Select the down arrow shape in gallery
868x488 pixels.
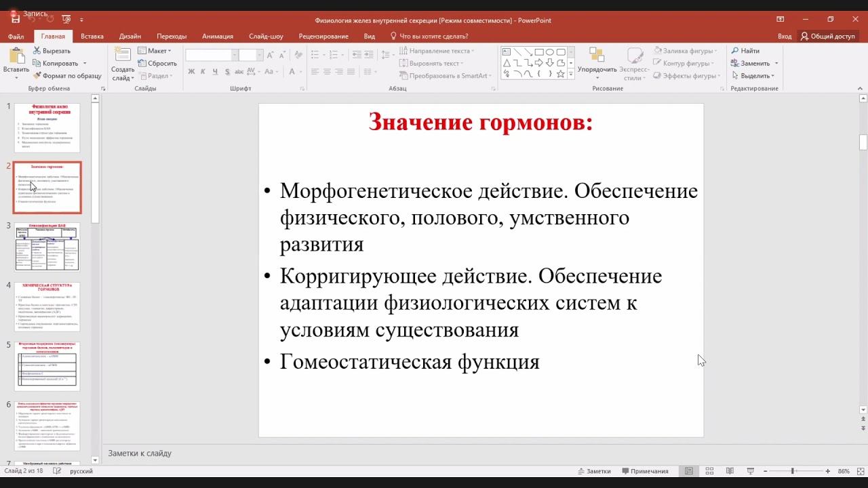point(550,63)
